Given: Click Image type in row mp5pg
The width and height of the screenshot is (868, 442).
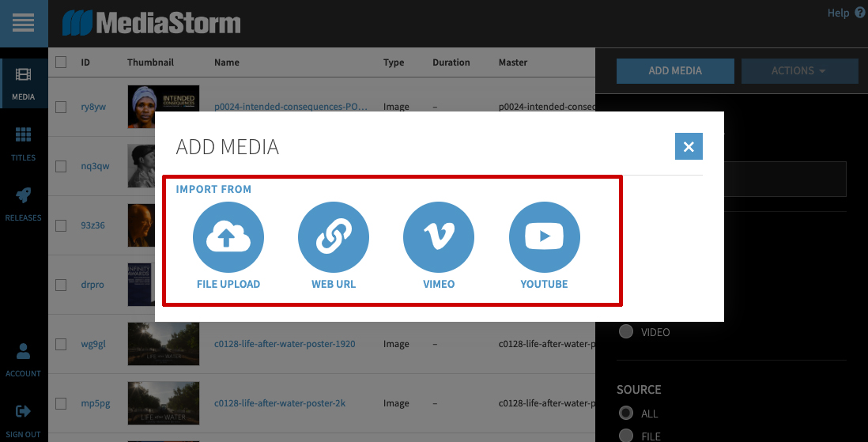Looking at the screenshot, I should [x=396, y=403].
